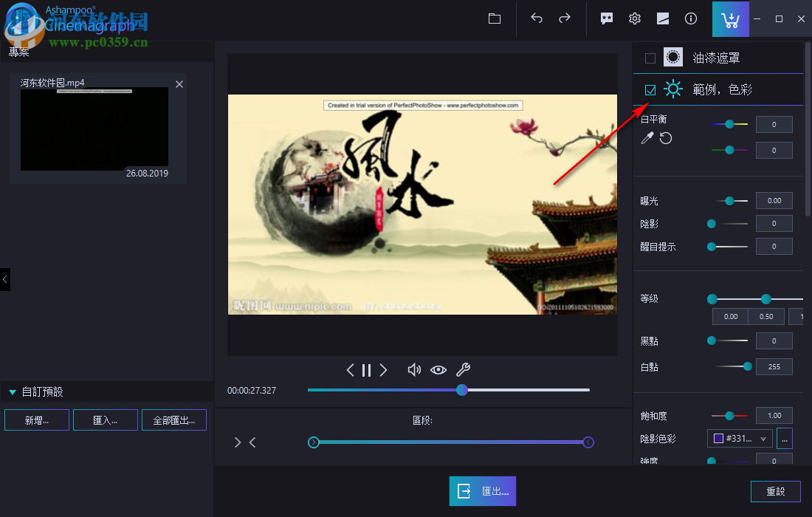Screen dimensions: 812x517
Task: Toggle the preview eye icon
Action: (x=438, y=370)
